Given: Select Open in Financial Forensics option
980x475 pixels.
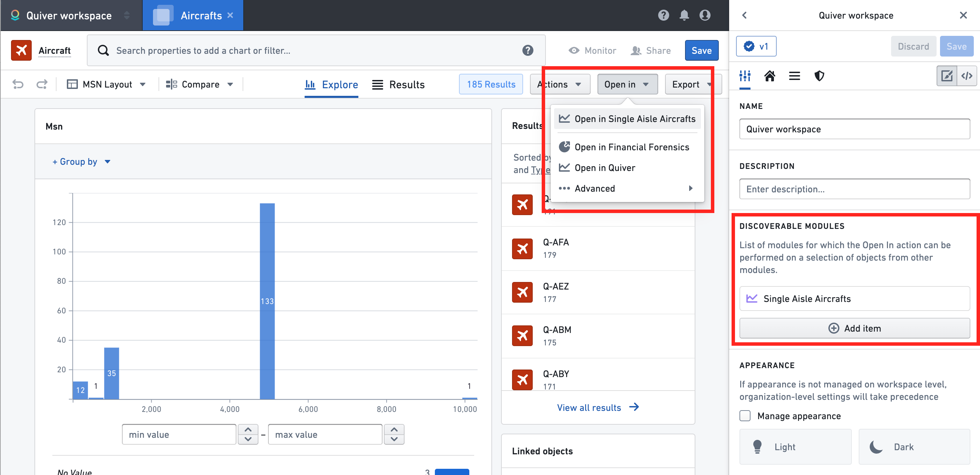Looking at the screenshot, I should [x=632, y=147].
